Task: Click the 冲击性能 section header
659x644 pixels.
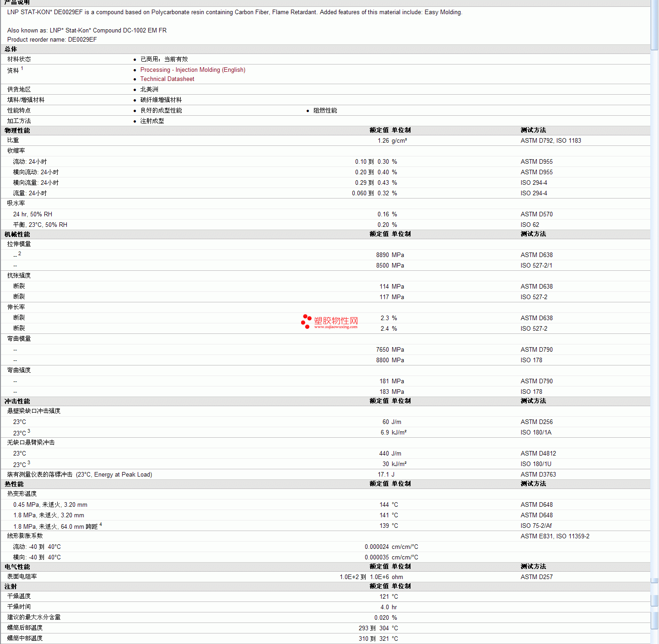Action: [x=17, y=402]
